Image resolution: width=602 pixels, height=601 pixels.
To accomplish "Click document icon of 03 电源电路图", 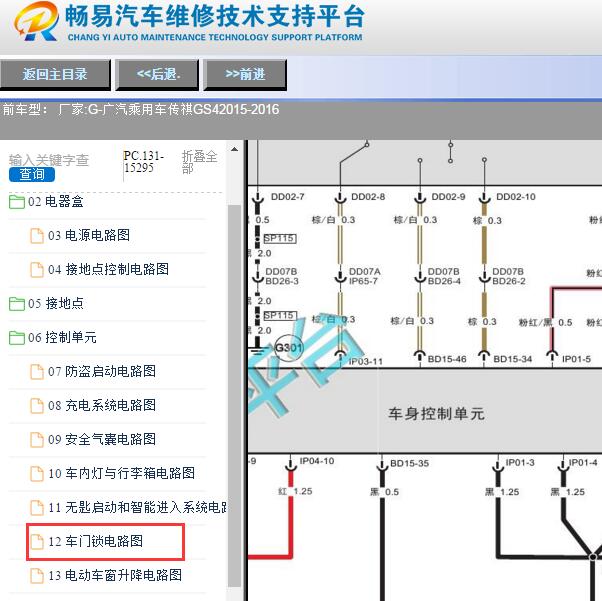I will click(37, 236).
